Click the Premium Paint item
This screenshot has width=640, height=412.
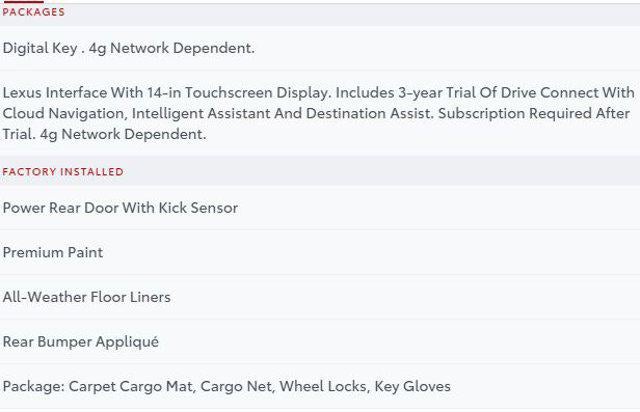point(53,253)
